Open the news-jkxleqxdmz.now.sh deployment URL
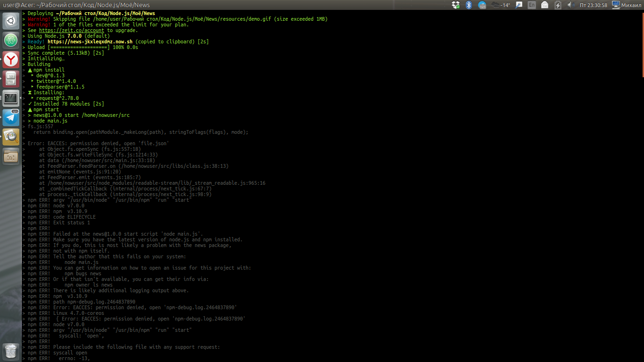The image size is (644, 362). pyautogui.click(x=90, y=41)
